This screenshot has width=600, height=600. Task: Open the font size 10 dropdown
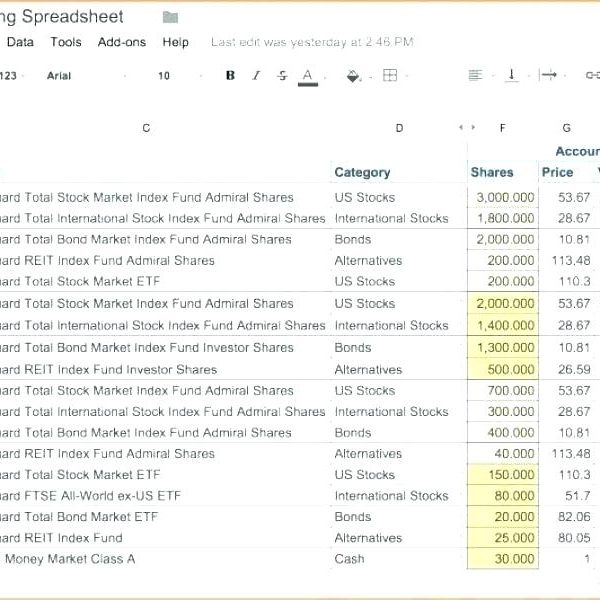coord(164,76)
